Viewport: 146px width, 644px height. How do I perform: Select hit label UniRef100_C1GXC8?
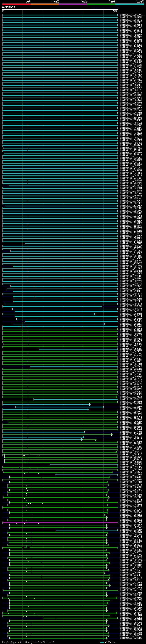[x=131, y=625]
